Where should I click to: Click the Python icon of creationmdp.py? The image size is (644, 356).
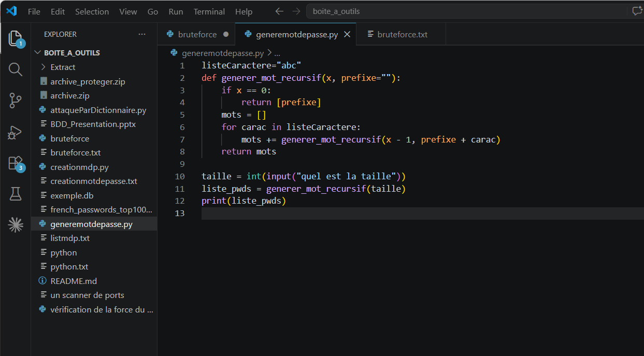[x=42, y=167]
